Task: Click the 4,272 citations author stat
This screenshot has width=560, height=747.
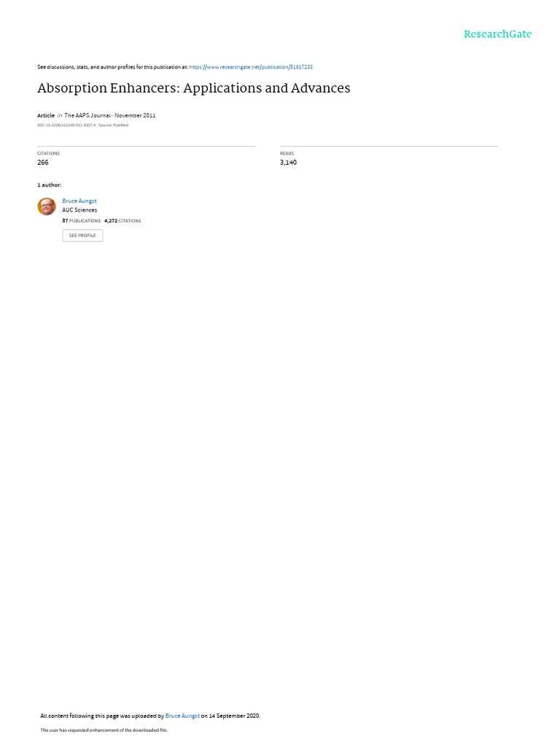Action: click(x=122, y=220)
